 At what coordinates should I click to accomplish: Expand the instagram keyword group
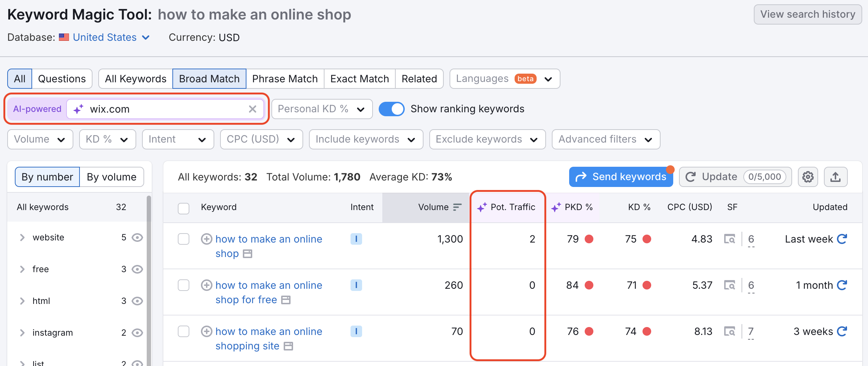pyautogui.click(x=22, y=333)
